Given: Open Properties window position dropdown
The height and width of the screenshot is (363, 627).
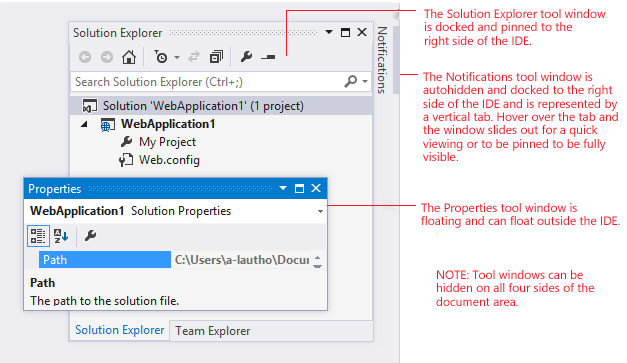Looking at the screenshot, I should tap(283, 188).
